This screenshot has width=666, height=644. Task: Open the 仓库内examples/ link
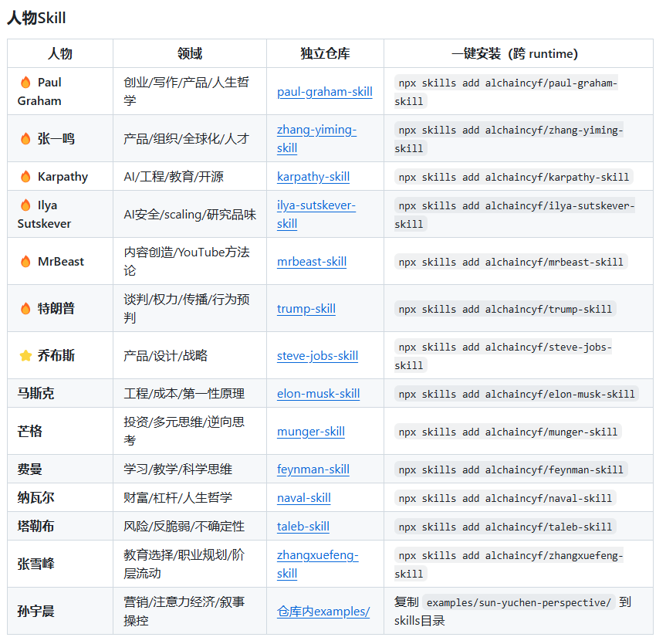coord(323,612)
